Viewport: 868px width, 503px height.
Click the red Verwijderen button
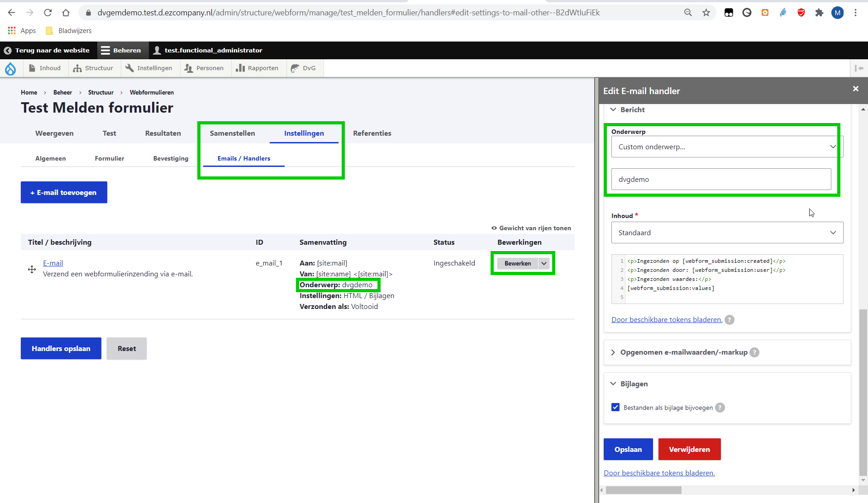689,449
